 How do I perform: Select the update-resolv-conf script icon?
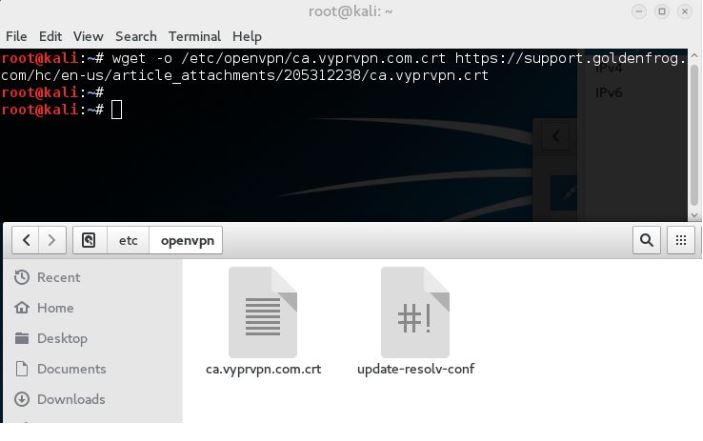[415, 312]
